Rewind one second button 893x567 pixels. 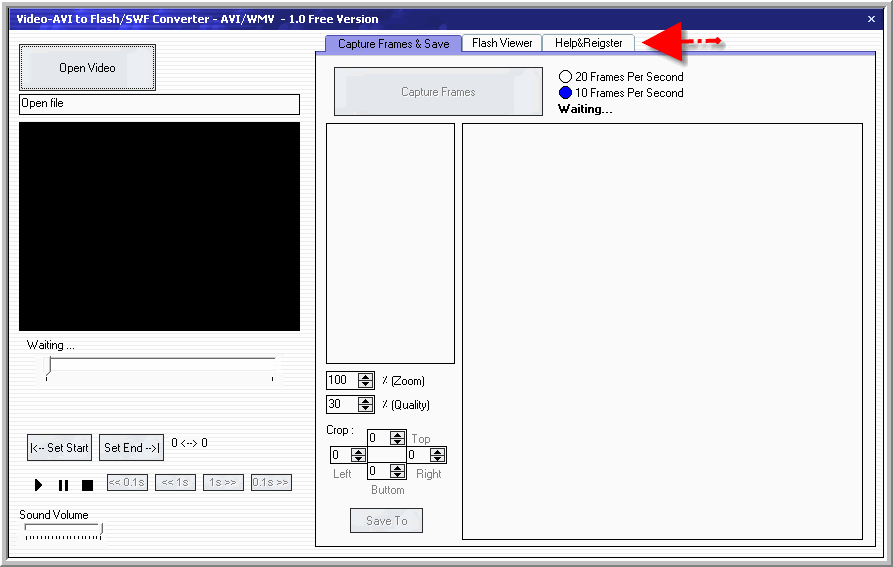[x=175, y=482]
